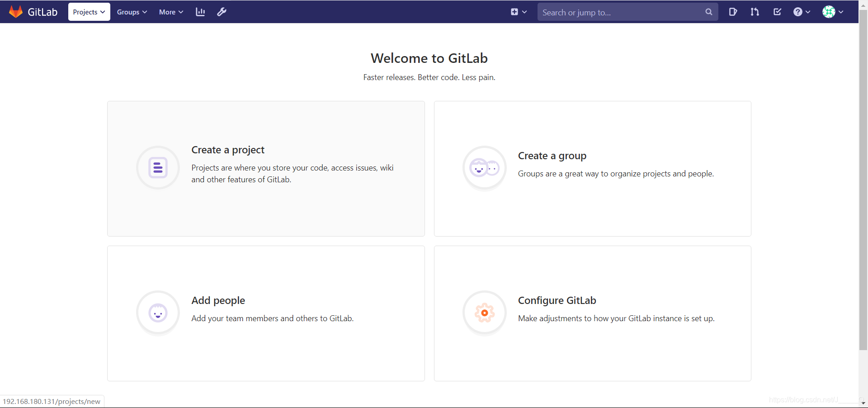This screenshot has height=408, width=868.
Task: Click the Create a project card title
Action: [x=228, y=150]
